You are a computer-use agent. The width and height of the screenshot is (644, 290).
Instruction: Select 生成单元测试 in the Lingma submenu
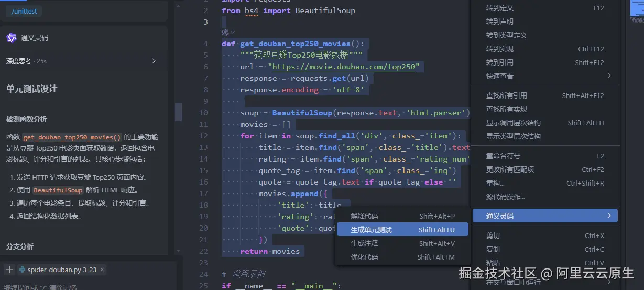click(x=402, y=230)
